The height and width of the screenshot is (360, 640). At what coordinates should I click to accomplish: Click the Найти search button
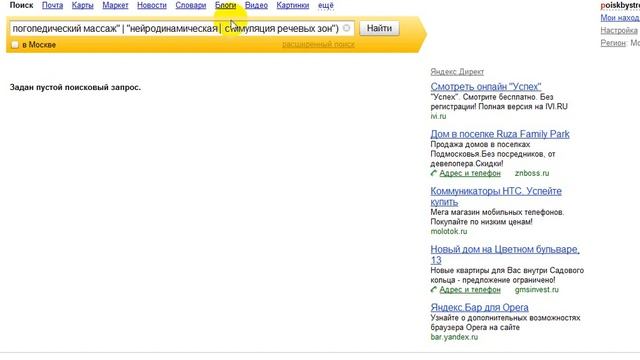click(x=379, y=28)
